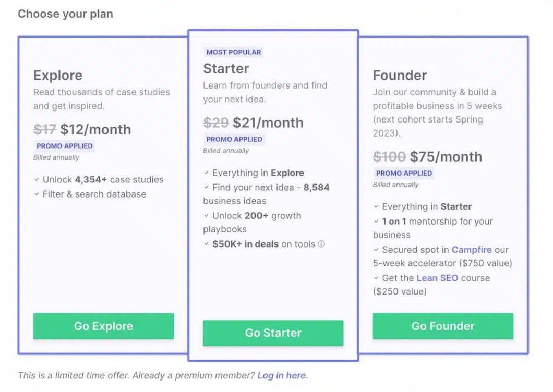553x392 pixels.
Task: Click checkmark next to "Filter & search database"
Action: point(37,194)
